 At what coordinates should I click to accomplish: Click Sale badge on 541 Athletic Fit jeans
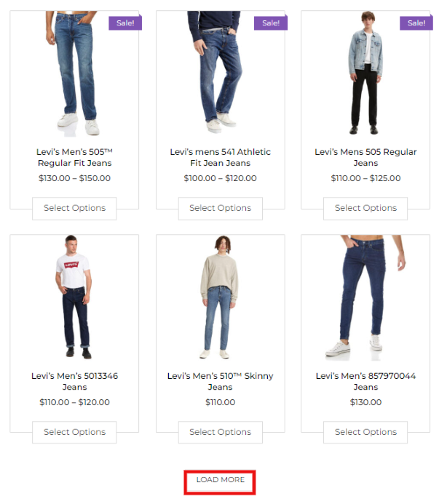[271, 23]
